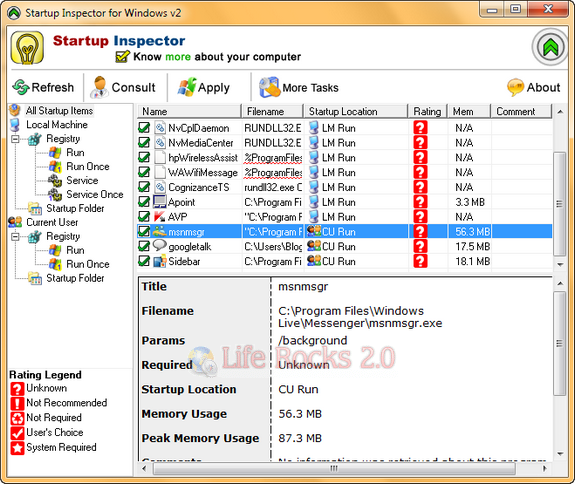Uncheck the AVP startup item
Screen dimensions: 575x484
144,217
